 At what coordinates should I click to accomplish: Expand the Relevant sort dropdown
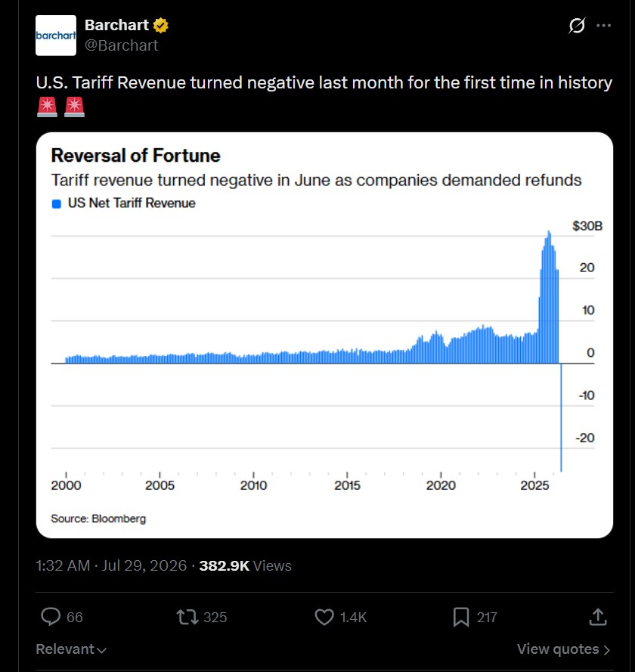pyautogui.click(x=71, y=649)
